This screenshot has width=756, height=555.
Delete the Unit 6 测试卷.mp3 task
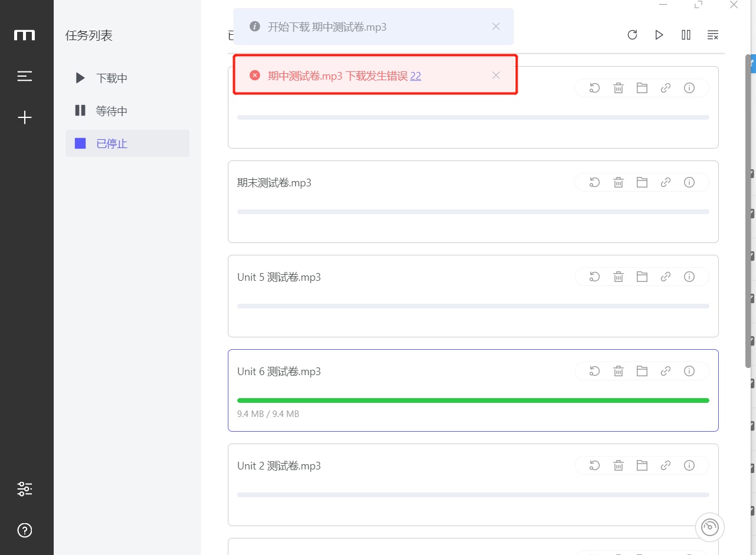618,371
